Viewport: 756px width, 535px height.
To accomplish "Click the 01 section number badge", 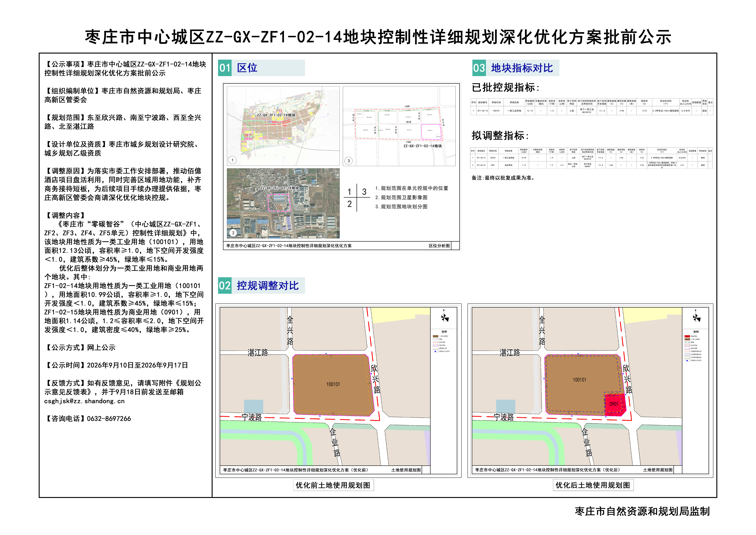I will click(x=225, y=68).
